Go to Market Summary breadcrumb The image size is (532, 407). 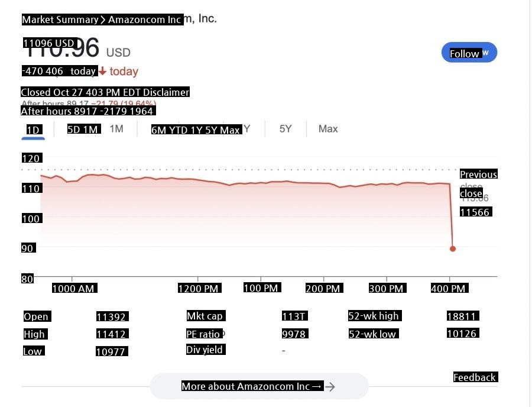60,20
